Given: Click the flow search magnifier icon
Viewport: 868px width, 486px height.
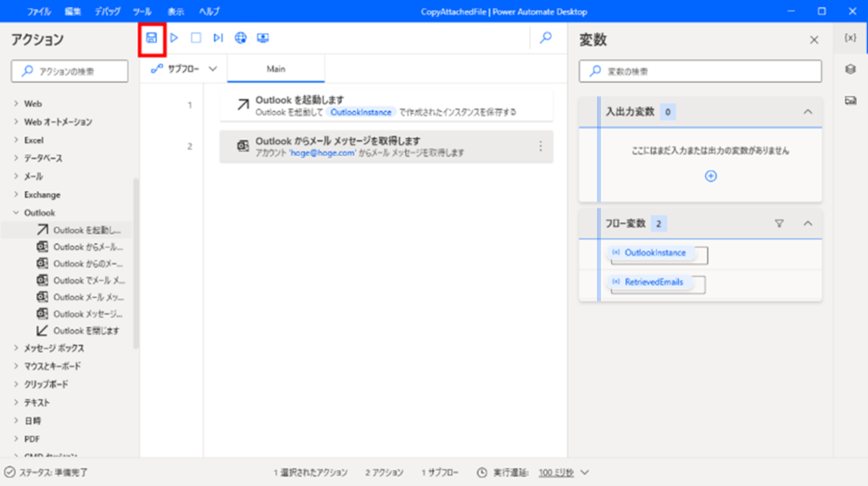Looking at the screenshot, I should (x=546, y=37).
